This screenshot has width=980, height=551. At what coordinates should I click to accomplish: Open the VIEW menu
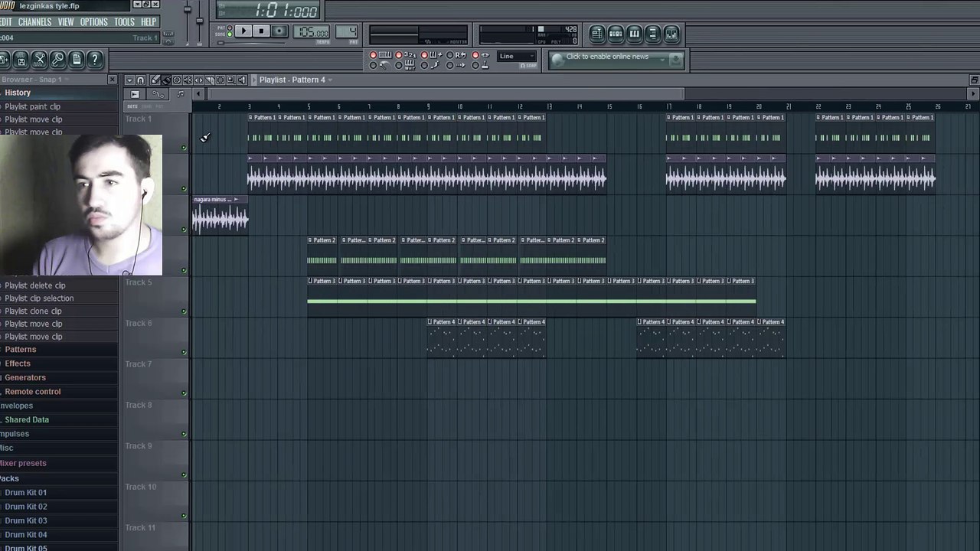click(x=66, y=22)
